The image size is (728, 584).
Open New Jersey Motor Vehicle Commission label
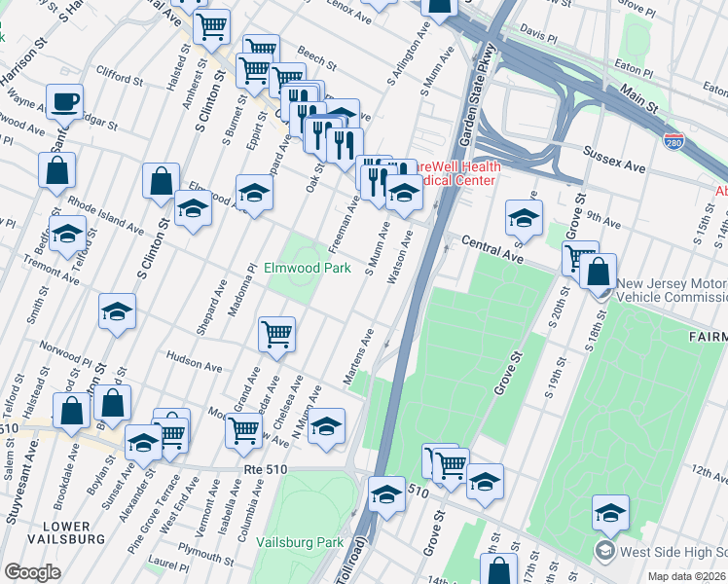(672, 290)
